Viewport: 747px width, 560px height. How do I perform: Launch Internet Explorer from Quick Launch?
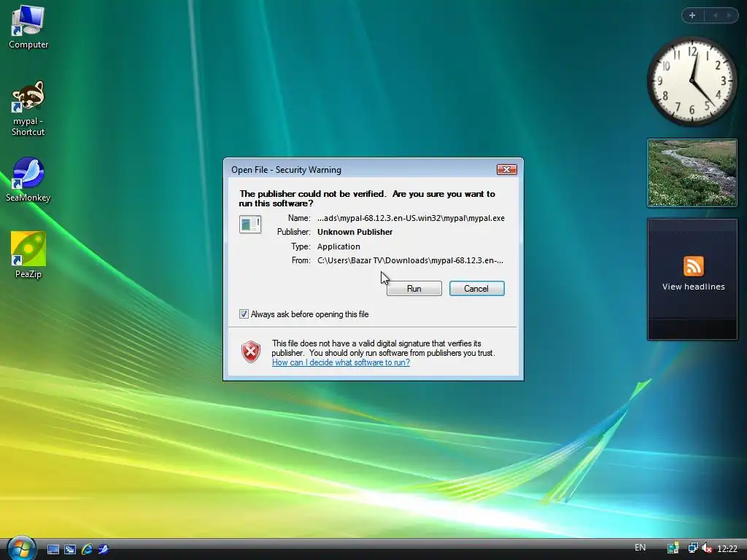coord(87,550)
